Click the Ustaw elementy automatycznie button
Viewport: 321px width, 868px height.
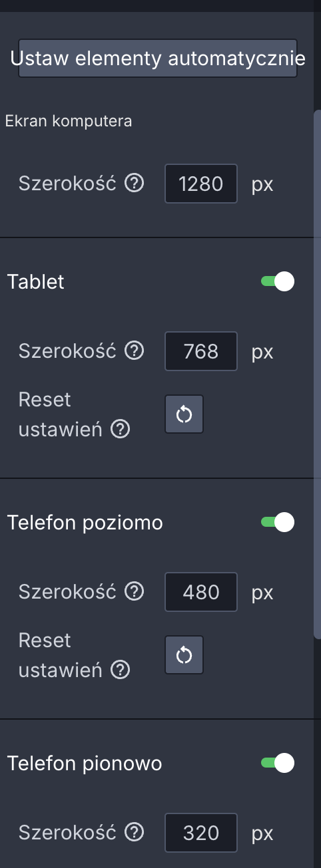[x=158, y=58]
